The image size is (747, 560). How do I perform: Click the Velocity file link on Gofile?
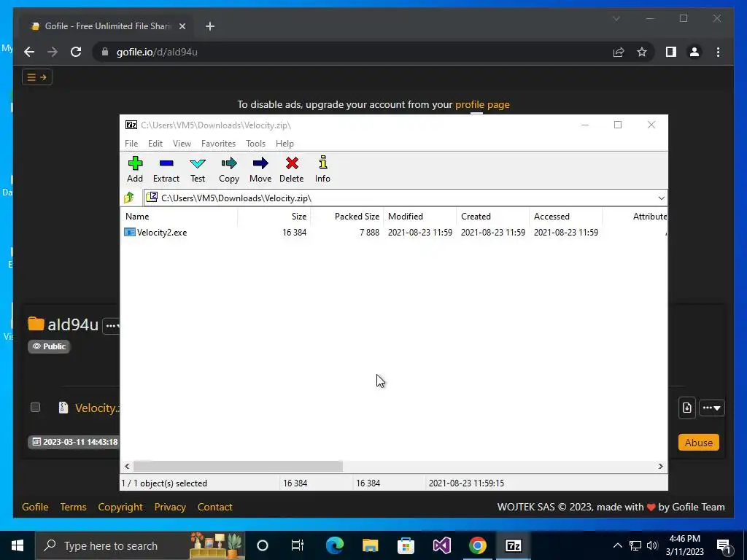[97, 408]
